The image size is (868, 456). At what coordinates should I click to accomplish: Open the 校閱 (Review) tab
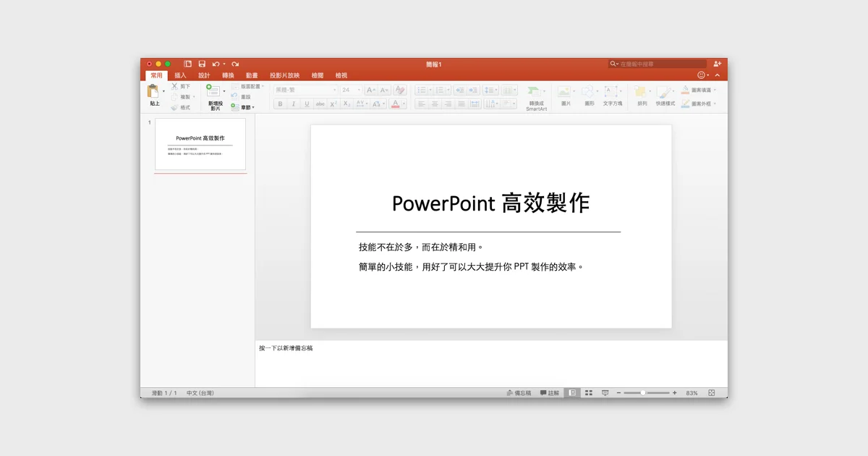[x=318, y=75]
